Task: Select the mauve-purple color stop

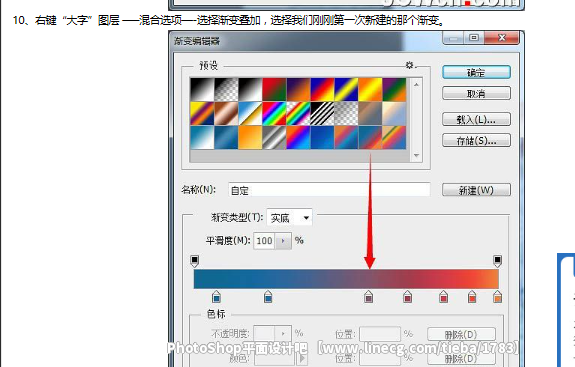Action: tap(369, 297)
